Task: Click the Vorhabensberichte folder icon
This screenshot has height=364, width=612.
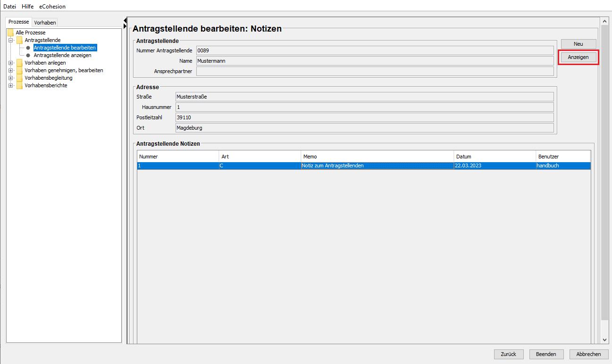Action: [x=19, y=85]
